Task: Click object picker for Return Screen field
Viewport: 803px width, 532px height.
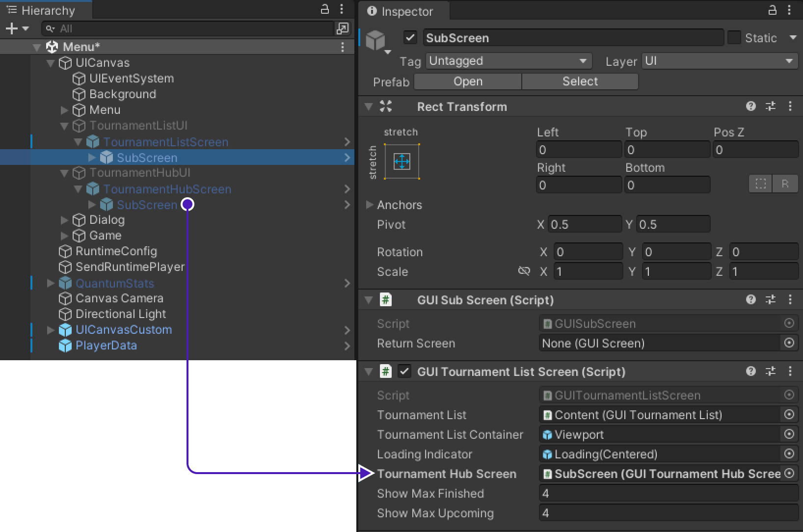Action: click(x=789, y=343)
